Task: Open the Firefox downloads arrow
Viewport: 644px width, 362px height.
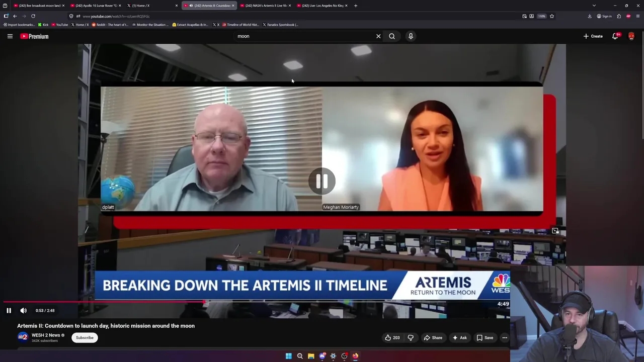Action: [x=590, y=16]
